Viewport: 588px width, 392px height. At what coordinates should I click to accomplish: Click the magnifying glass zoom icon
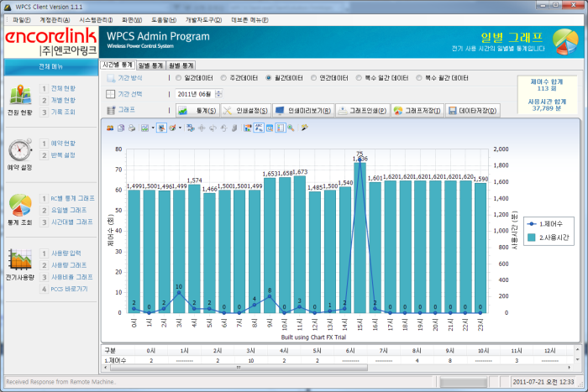click(x=291, y=128)
